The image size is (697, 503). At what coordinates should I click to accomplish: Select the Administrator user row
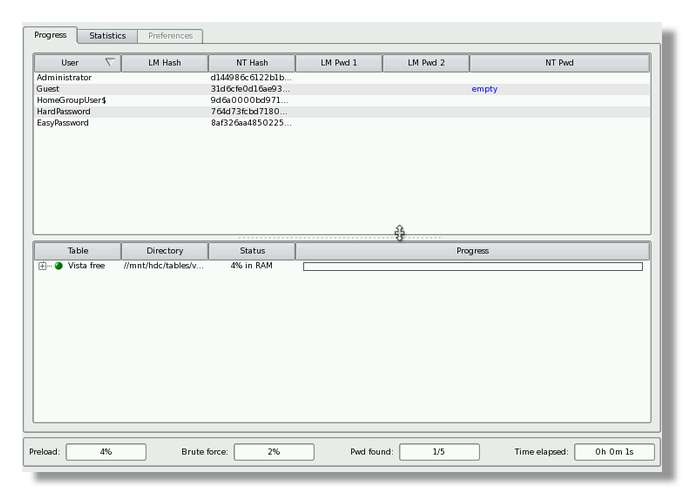click(x=64, y=78)
